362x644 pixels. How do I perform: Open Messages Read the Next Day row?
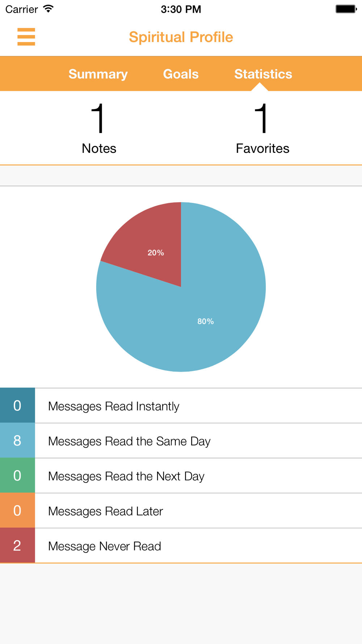(181, 476)
